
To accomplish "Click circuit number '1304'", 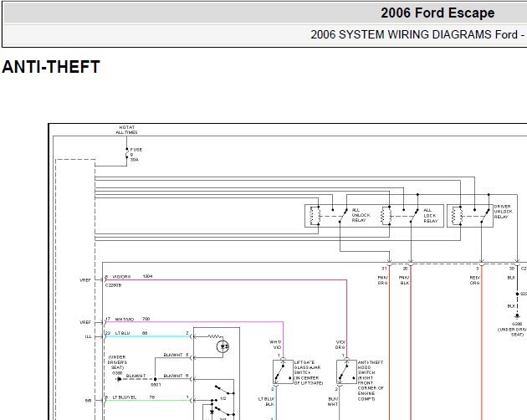I will coord(147,276).
